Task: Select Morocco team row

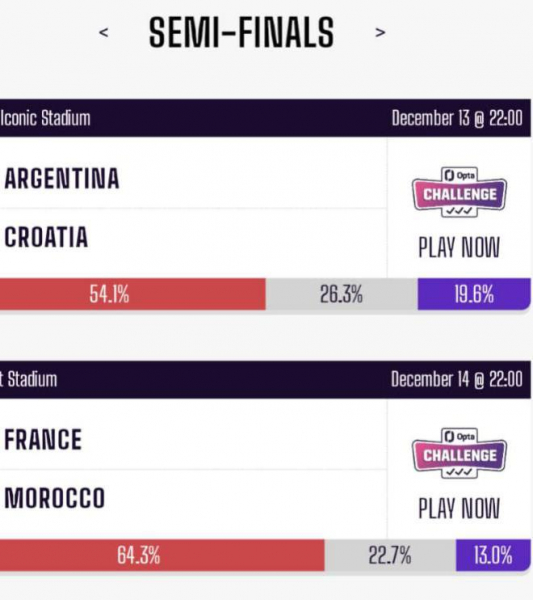Action: [x=193, y=498]
